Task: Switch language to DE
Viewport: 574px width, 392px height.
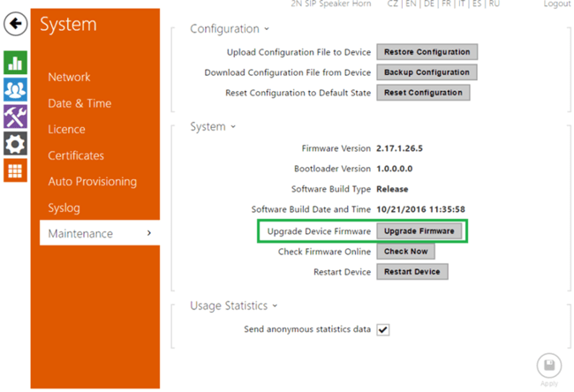Action: click(429, 4)
